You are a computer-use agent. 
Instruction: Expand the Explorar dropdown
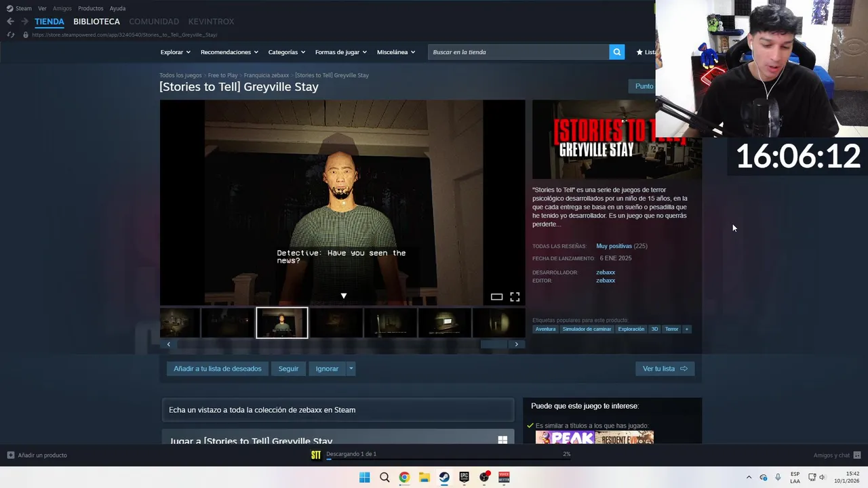point(175,52)
